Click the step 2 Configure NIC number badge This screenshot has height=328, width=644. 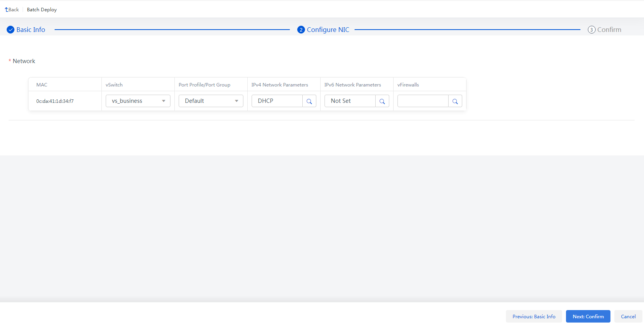[301, 30]
